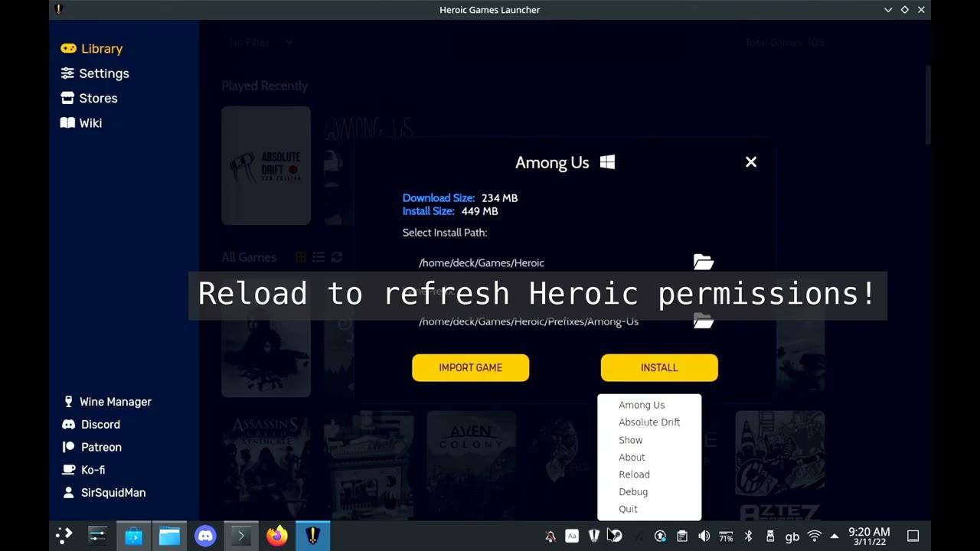
Task: Open the Ko-fi sidebar link
Action: pyautogui.click(x=83, y=470)
